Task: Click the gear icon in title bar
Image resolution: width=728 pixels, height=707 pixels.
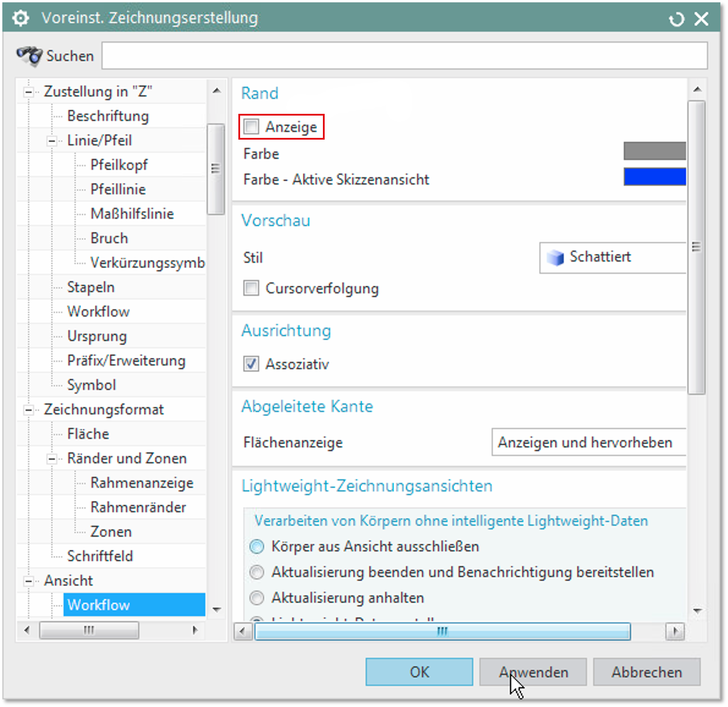Action: click(x=21, y=18)
